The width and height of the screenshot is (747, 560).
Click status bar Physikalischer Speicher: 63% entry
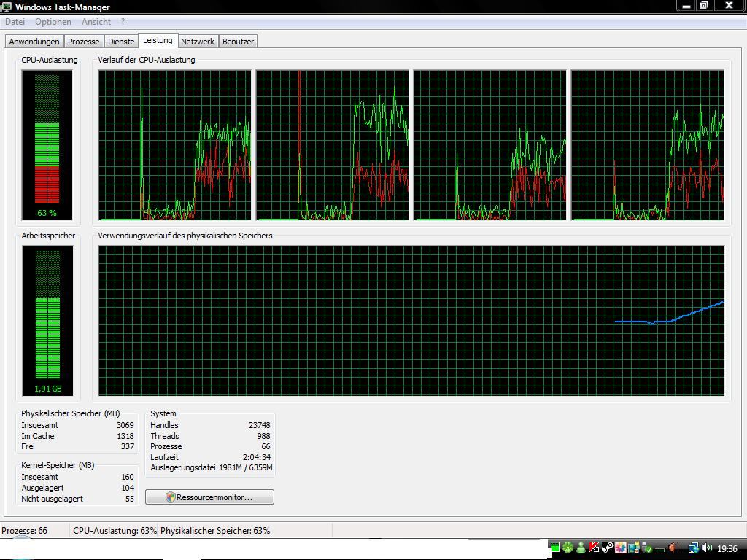tap(215, 531)
